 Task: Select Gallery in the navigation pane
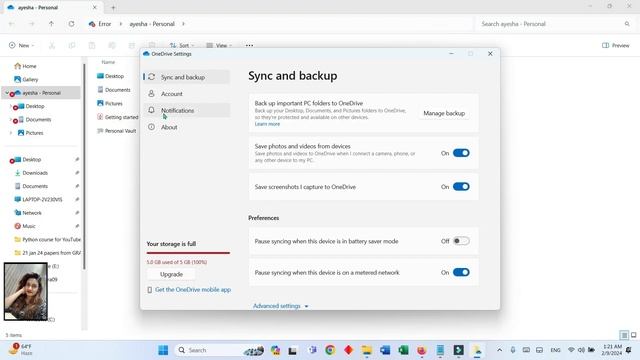tap(26, 79)
